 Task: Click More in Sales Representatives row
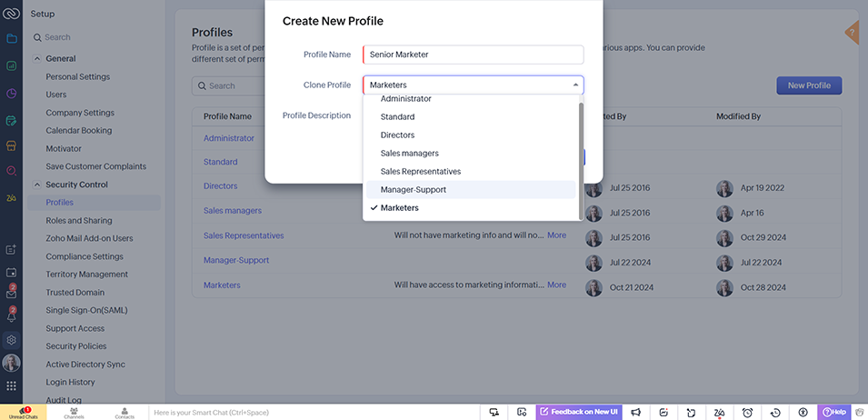point(556,235)
